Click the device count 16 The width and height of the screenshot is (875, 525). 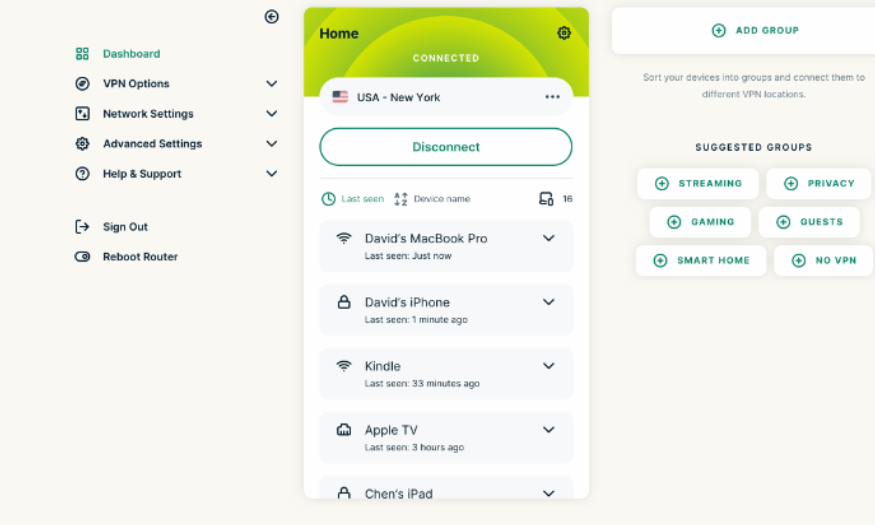coord(568,199)
